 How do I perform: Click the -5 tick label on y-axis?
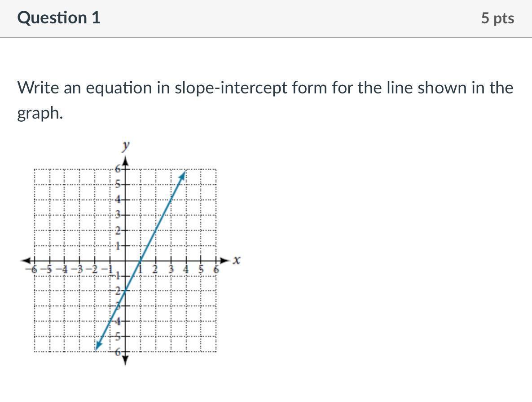(x=116, y=337)
